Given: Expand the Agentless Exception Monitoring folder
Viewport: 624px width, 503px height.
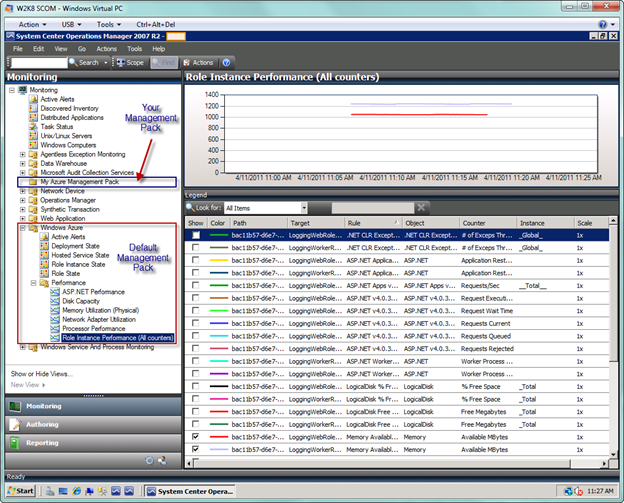Looking at the screenshot, I should click(23, 154).
